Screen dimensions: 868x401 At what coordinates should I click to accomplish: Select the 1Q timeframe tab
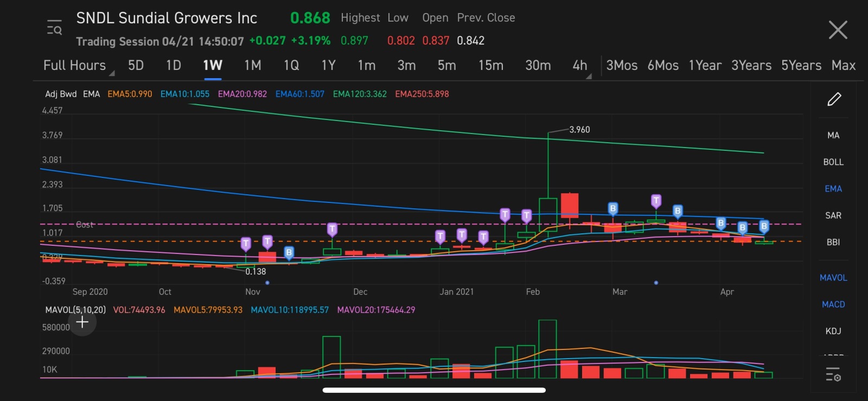tap(291, 66)
